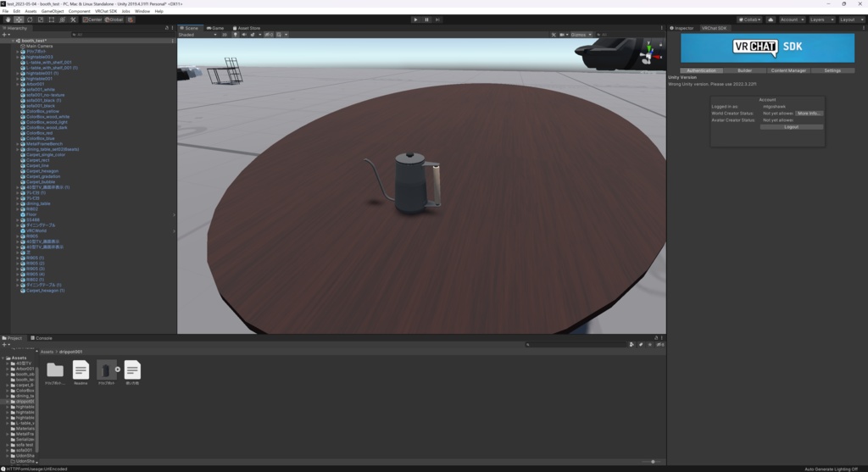This screenshot has width=868, height=472.
Task: Open the Shaded draw mode dropdown
Action: (x=198, y=34)
